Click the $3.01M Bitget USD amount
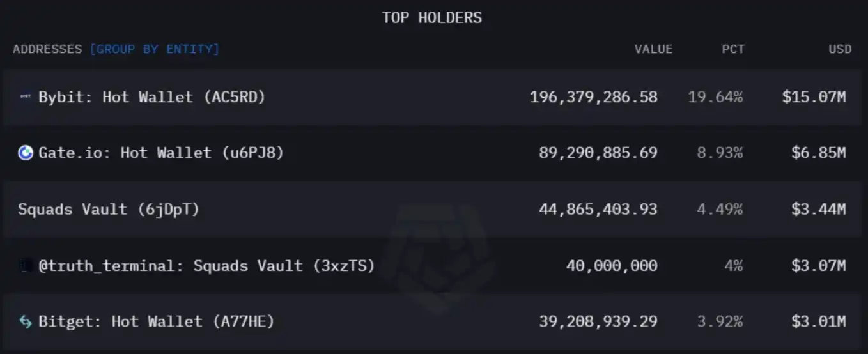Viewport: 868px width, 354px height. point(818,321)
